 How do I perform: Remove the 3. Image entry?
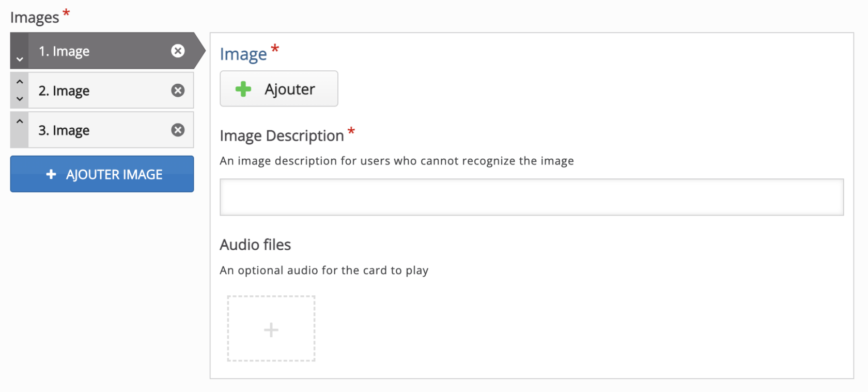(178, 130)
